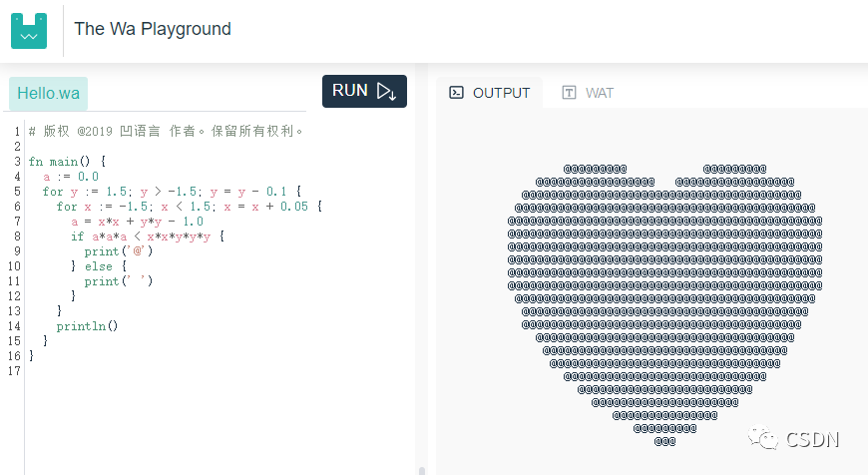Click the '} else {' line
Image resolution: width=868 pixels, height=475 pixels.
[x=99, y=266]
